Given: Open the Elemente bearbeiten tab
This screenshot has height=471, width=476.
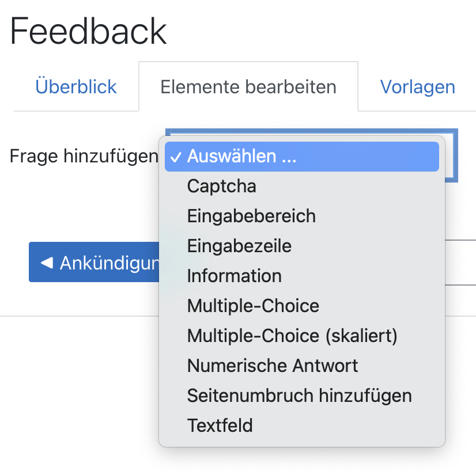Looking at the screenshot, I should (x=248, y=87).
